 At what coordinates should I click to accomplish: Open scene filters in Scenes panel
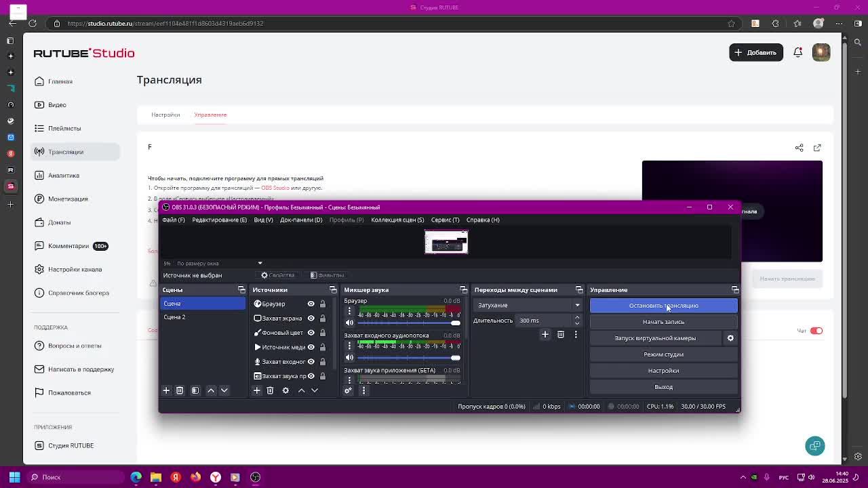pos(195,390)
